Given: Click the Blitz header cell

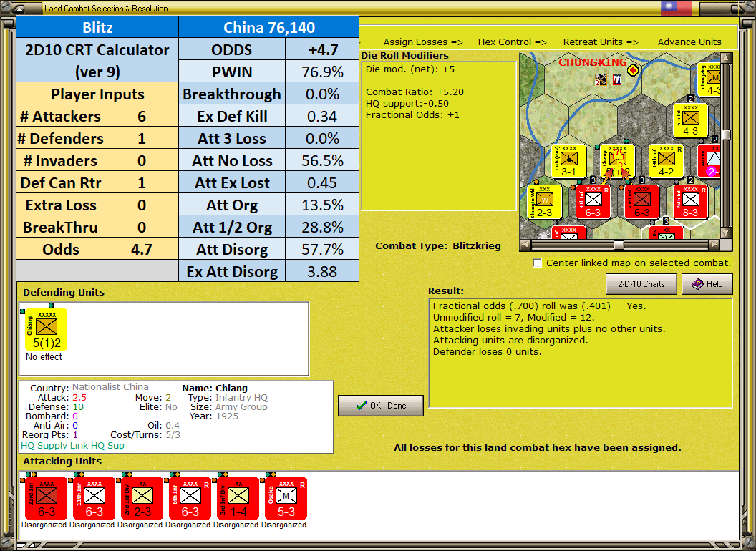Looking at the screenshot, I should pos(97,27).
